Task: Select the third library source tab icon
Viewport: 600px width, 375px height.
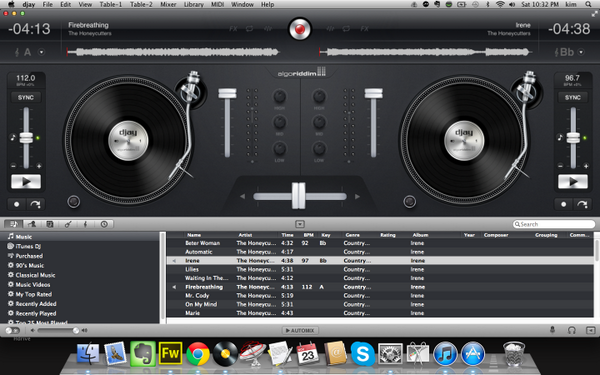Action: point(50,224)
